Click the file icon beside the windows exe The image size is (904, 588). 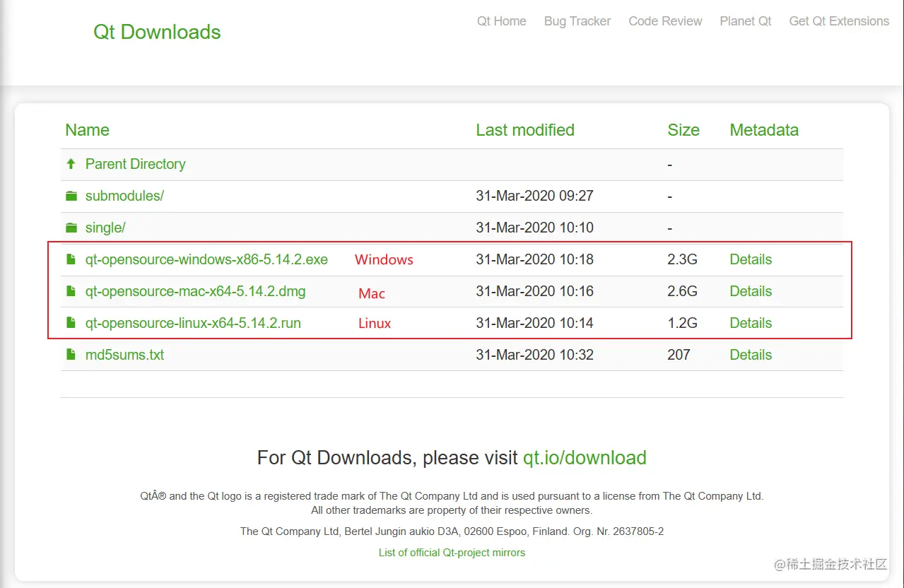pos(71,259)
